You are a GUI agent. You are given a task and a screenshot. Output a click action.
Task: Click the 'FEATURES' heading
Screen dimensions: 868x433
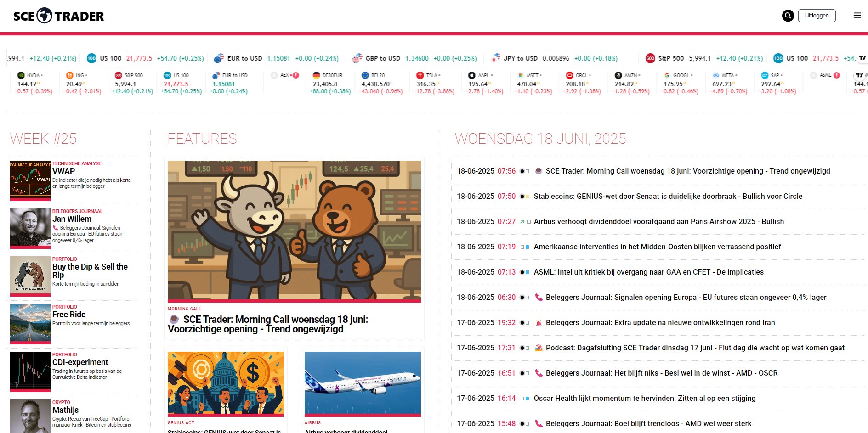coord(202,139)
